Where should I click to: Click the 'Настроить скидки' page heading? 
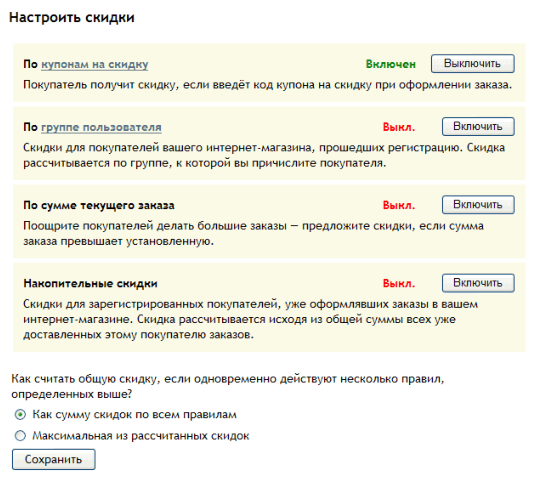point(72,17)
